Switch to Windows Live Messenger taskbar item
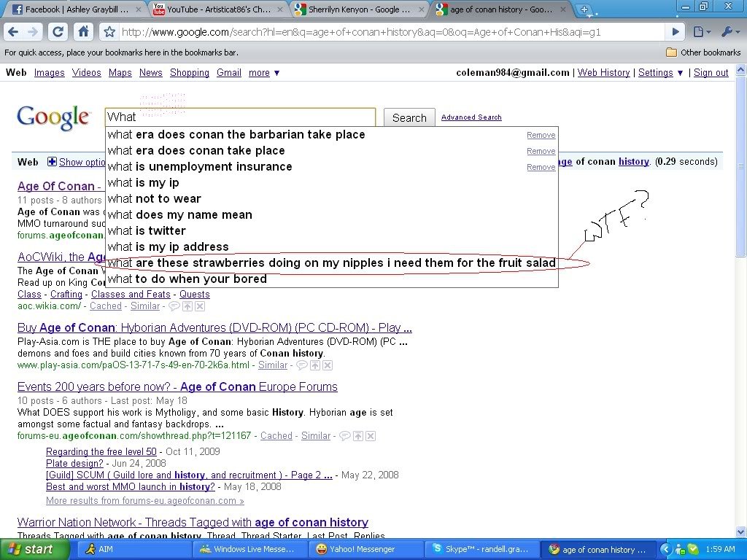Image resolution: width=747 pixels, height=560 pixels. (x=249, y=550)
